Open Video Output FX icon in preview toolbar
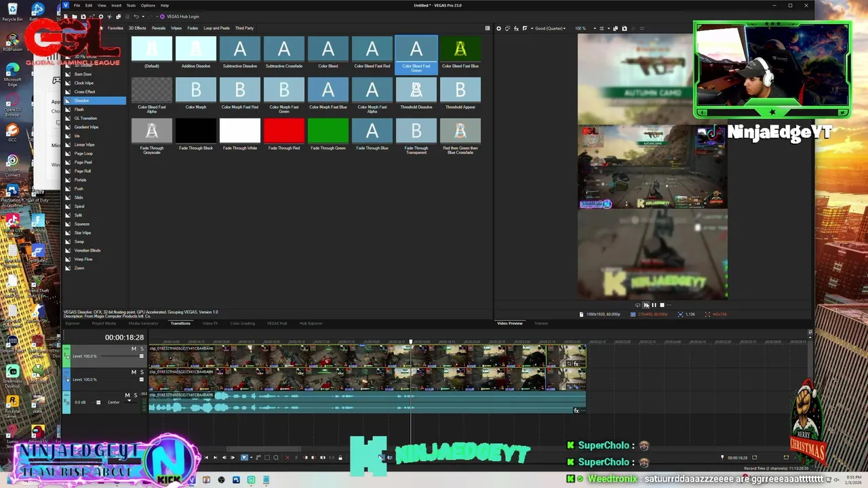This screenshot has width=868, height=488. coord(516,28)
